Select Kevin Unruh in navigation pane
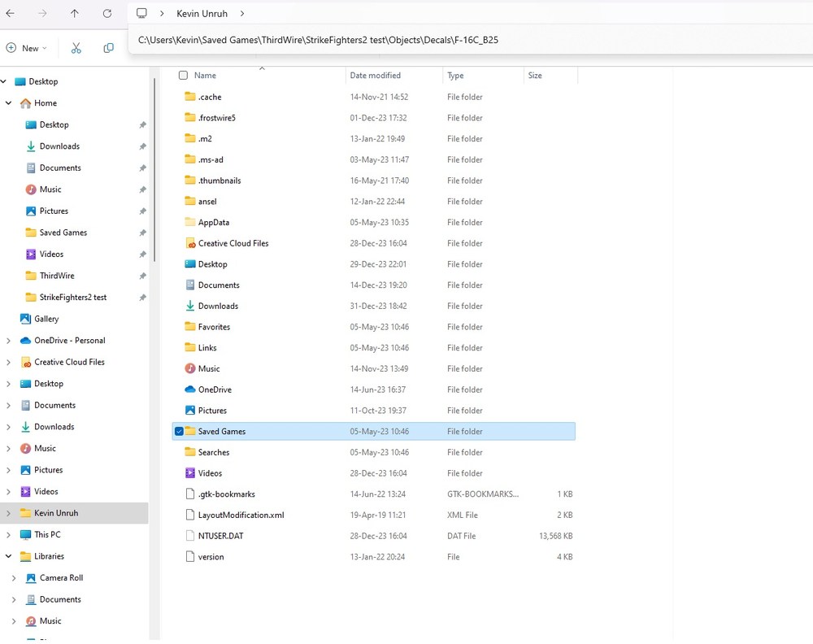Viewport: 813px width, 644px height. [x=74, y=513]
